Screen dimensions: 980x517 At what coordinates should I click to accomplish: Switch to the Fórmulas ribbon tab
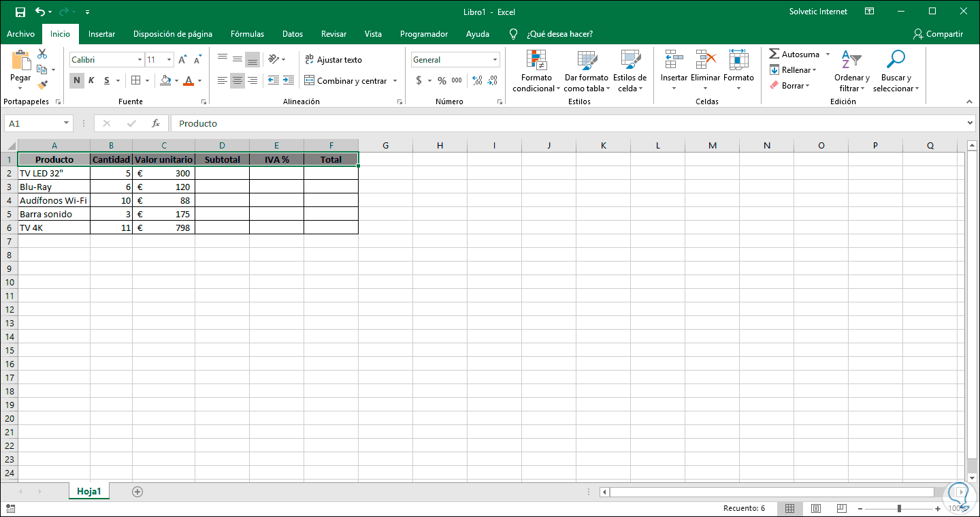tap(247, 33)
